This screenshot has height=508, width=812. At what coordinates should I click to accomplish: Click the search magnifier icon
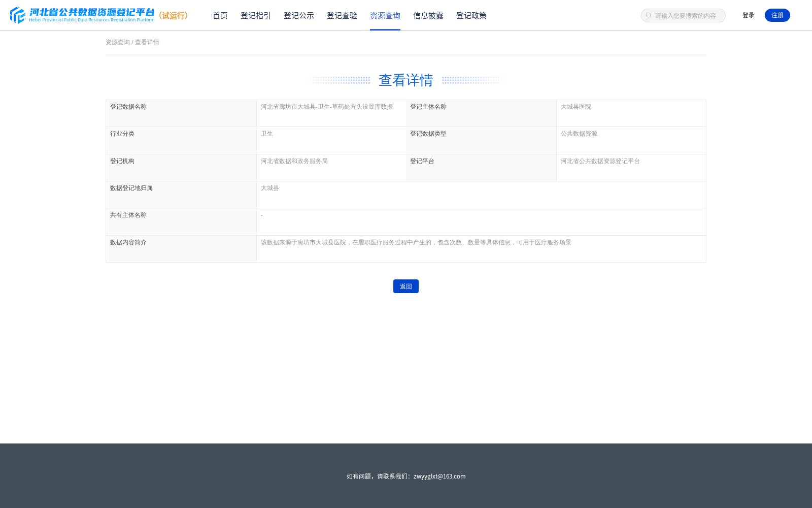[649, 16]
